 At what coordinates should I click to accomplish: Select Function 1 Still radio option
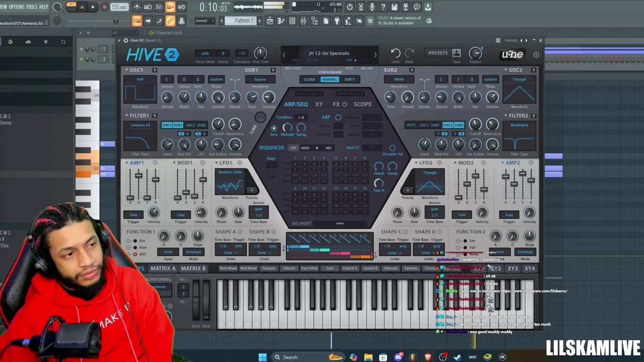coord(135,254)
